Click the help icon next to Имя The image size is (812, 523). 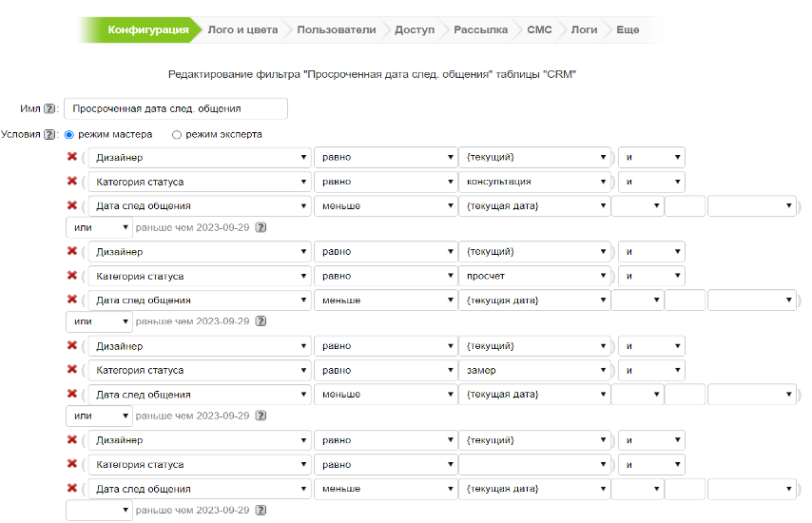point(50,109)
